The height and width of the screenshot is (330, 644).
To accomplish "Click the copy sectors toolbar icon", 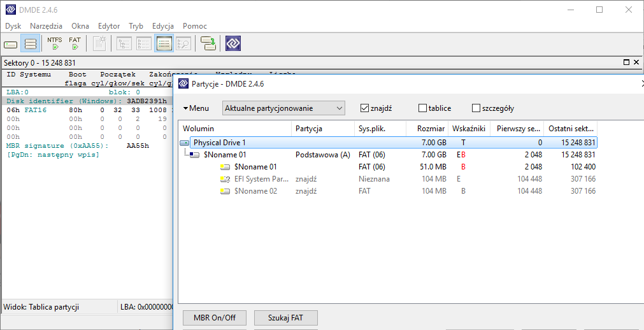I will [x=208, y=43].
